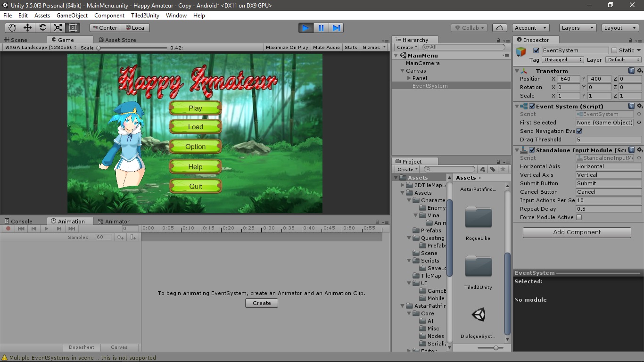
Task: Click the Play mode button
Action: click(306, 28)
